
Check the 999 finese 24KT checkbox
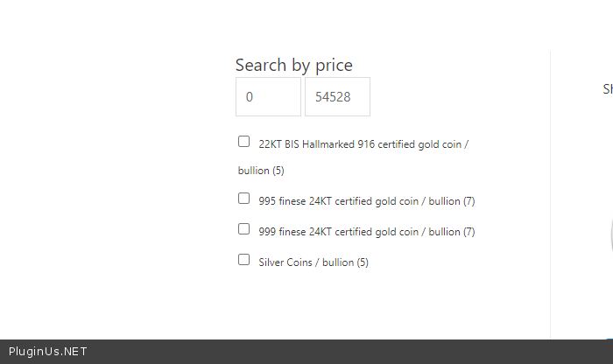(x=244, y=229)
